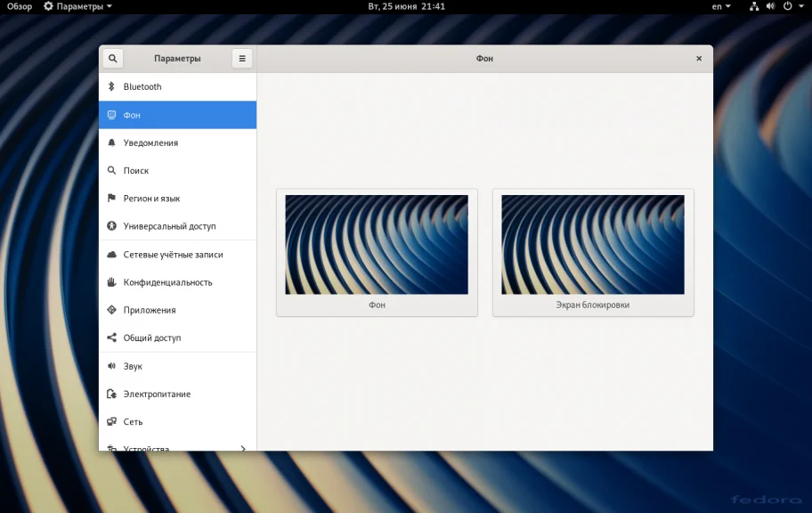Click the share icon beside Общий доступ
The height and width of the screenshot is (513, 812).
pos(111,338)
